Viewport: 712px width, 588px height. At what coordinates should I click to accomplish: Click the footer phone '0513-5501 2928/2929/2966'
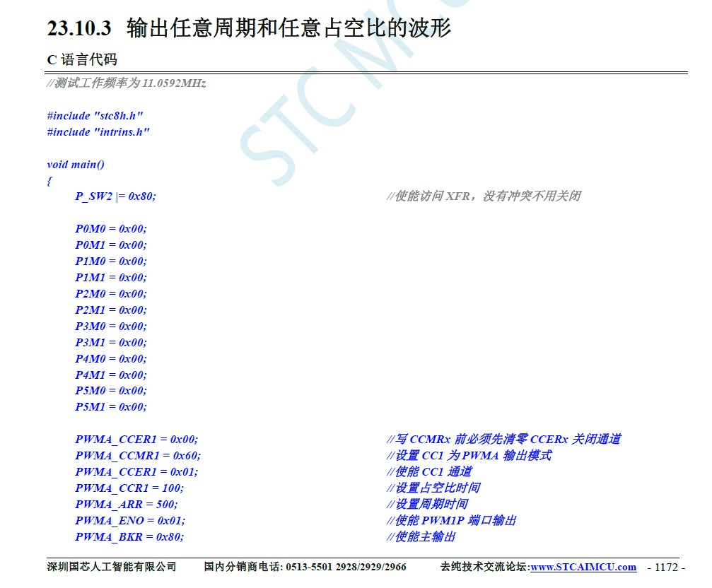coord(346,567)
